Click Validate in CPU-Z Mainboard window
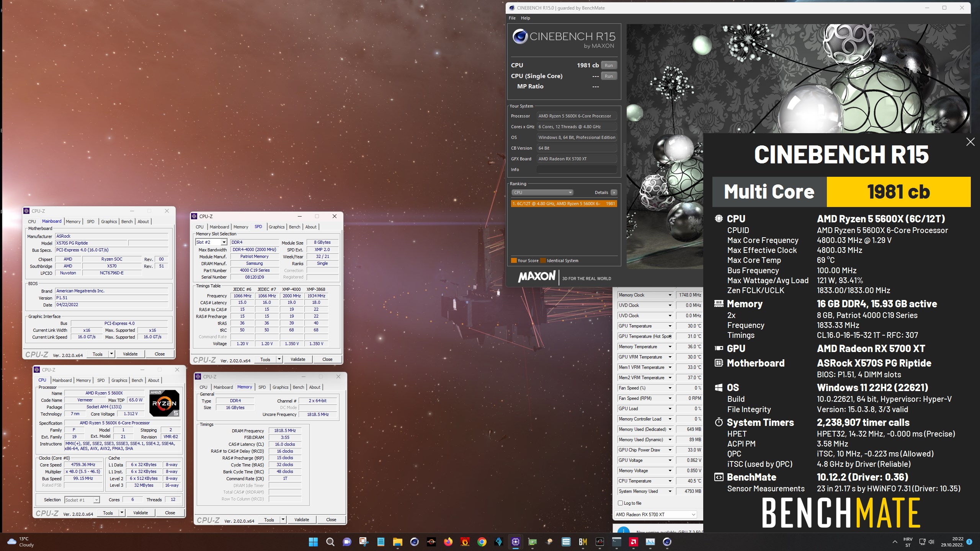This screenshot has height=551, width=980. [x=130, y=354]
